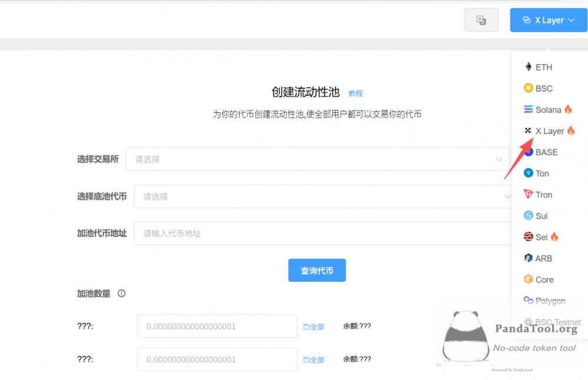Focus the second ??? amount input

click(217, 359)
